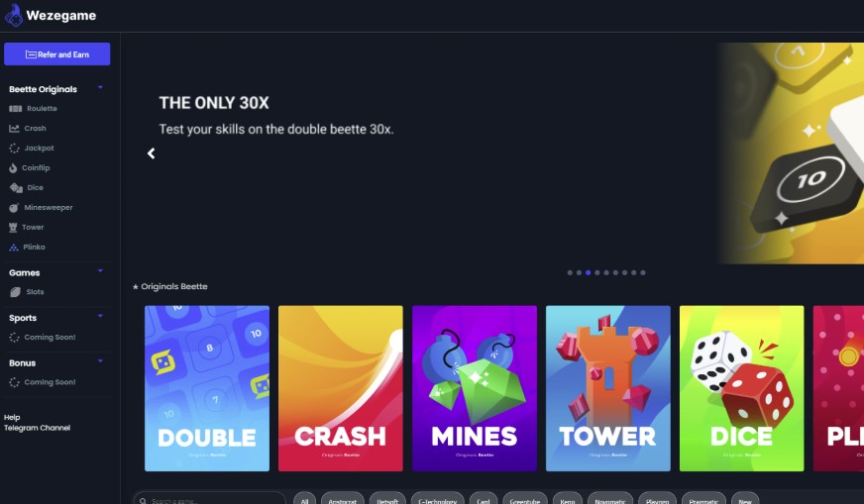This screenshot has height=504, width=864.
Task: Collapse the Bonus section arrow
Action: tap(100, 361)
